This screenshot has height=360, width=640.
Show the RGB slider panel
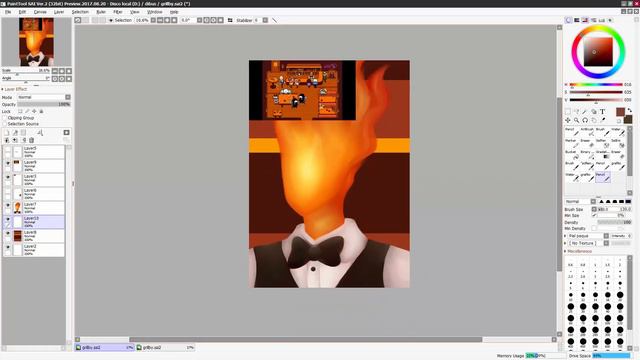577,20
